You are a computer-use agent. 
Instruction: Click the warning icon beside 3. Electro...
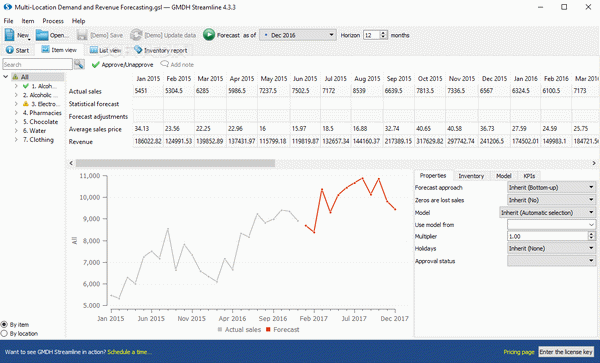point(26,104)
